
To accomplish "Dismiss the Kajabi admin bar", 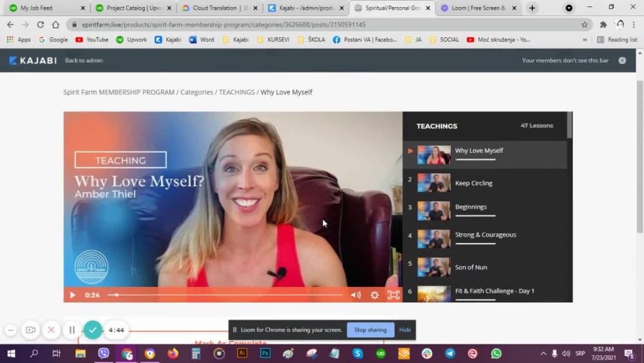I will (622, 61).
